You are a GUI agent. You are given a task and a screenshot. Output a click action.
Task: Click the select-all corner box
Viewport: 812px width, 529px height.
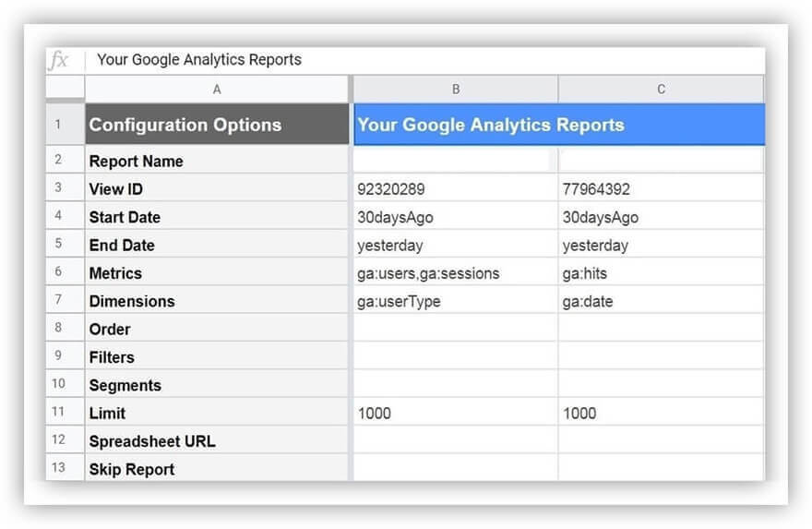[66, 88]
